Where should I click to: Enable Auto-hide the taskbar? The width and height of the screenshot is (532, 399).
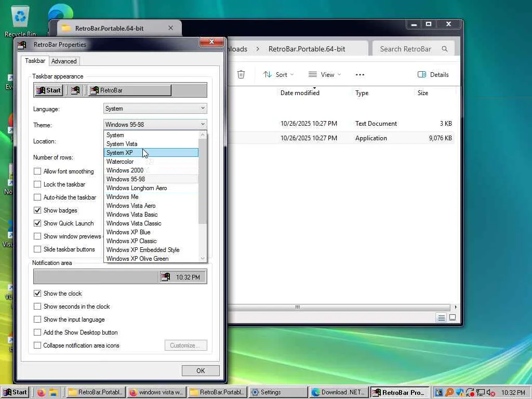coord(37,197)
